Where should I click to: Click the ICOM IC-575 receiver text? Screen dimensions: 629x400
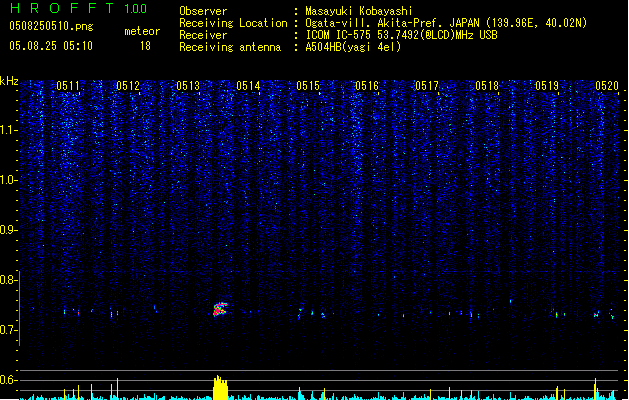[401, 35]
